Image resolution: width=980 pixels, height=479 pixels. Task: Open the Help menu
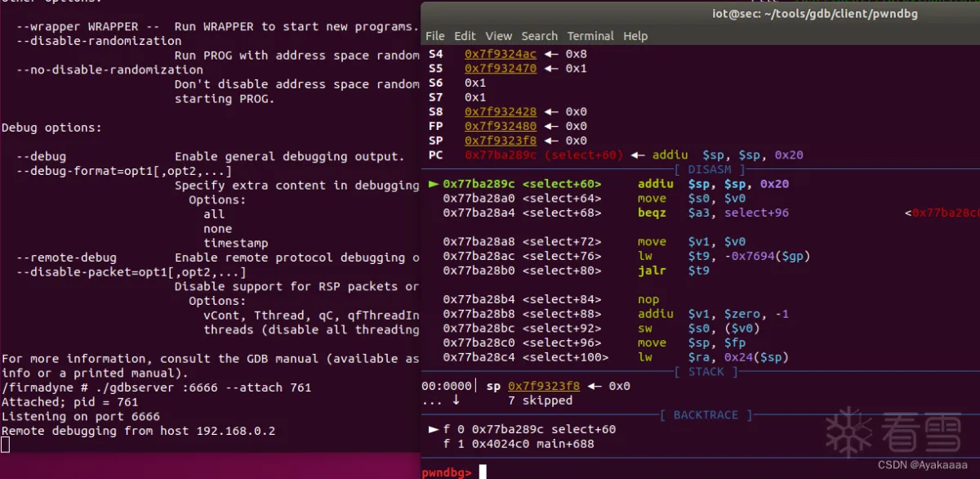point(635,36)
